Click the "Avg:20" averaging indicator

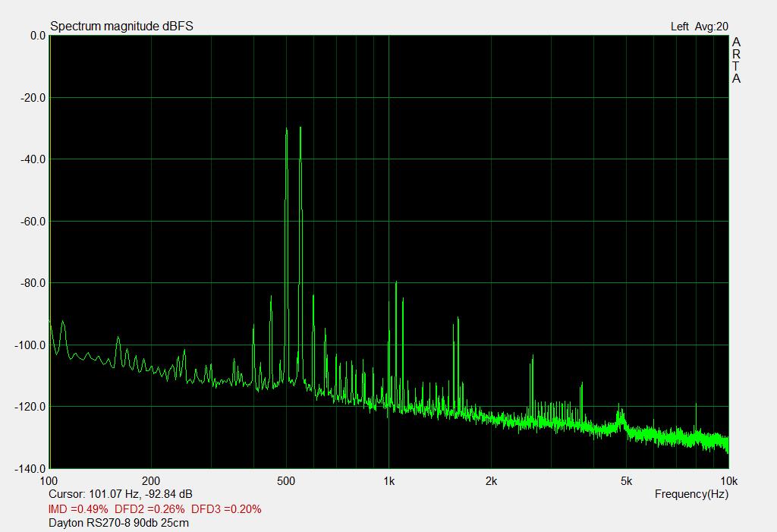pyautogui.click(x=712, y=27)
